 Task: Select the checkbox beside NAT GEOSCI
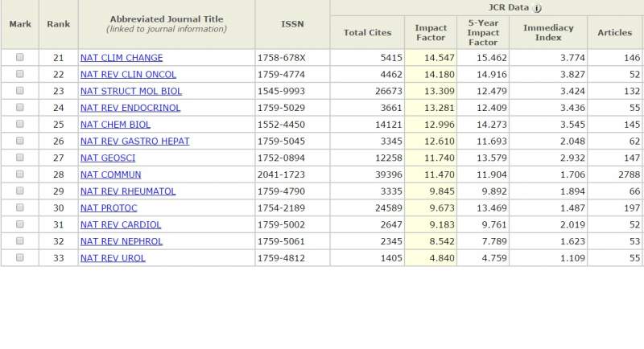(x=19, y=158)
